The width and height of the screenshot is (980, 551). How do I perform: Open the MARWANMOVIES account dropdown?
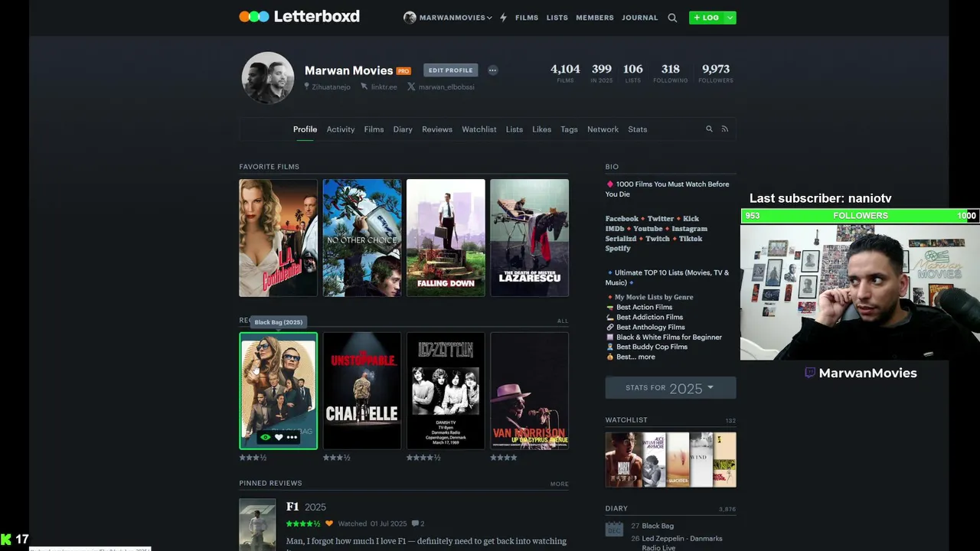click(448, 18)
